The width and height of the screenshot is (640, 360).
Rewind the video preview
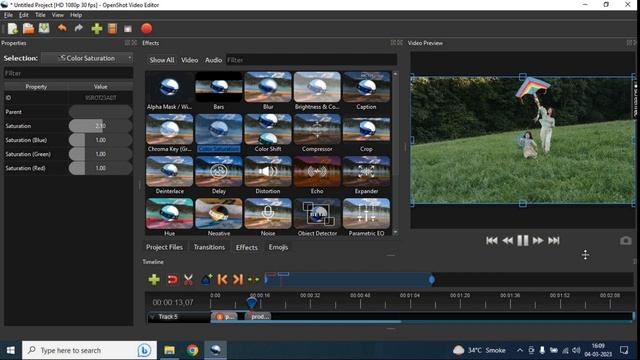(507, 240)
